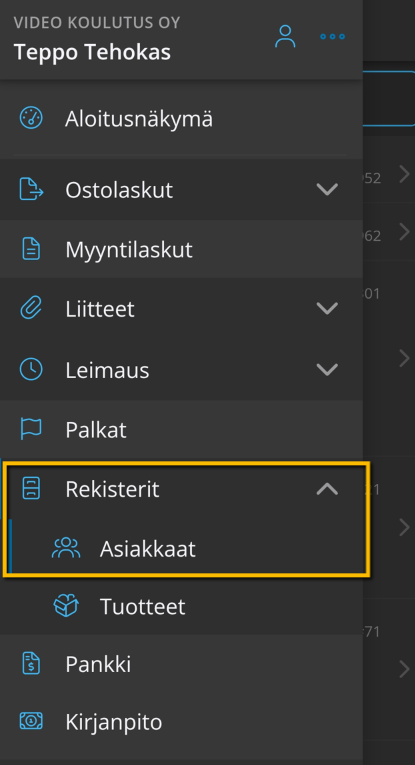The image size is (415, 765).
Task: Click the Liitteet paperclip icon
Action: (x=31, y=309)
